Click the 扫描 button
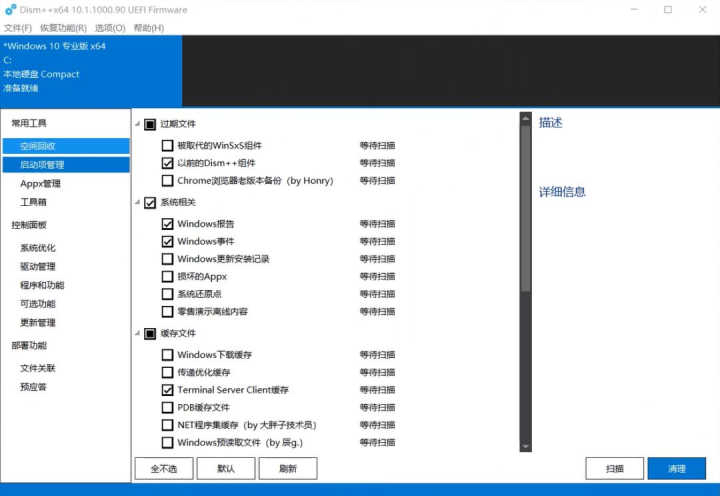 point(614,468)
